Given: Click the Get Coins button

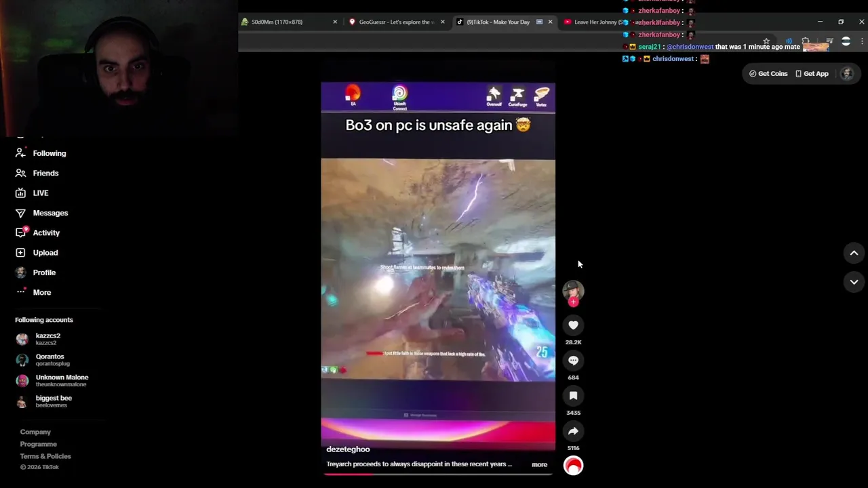Looking at the screenshot, I should pos(768,73).
